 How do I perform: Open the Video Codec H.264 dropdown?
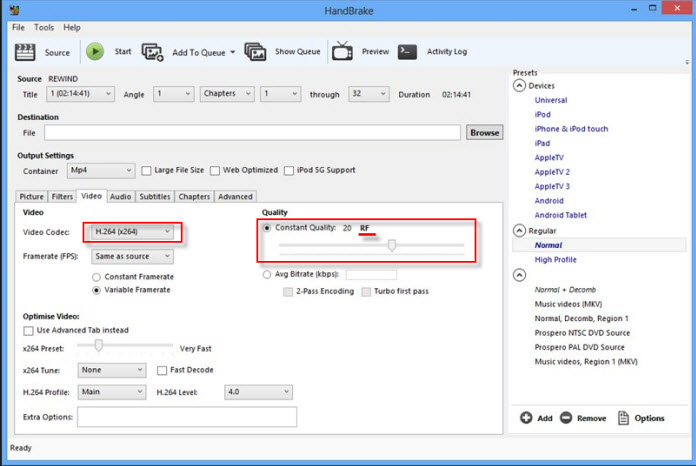click(x=133, y=233)
